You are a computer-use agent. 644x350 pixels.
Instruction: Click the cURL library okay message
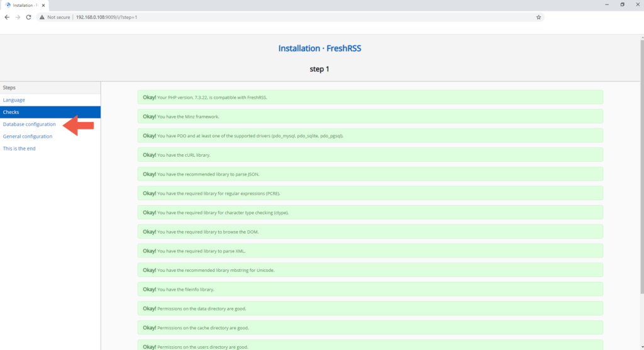(370, 155)
